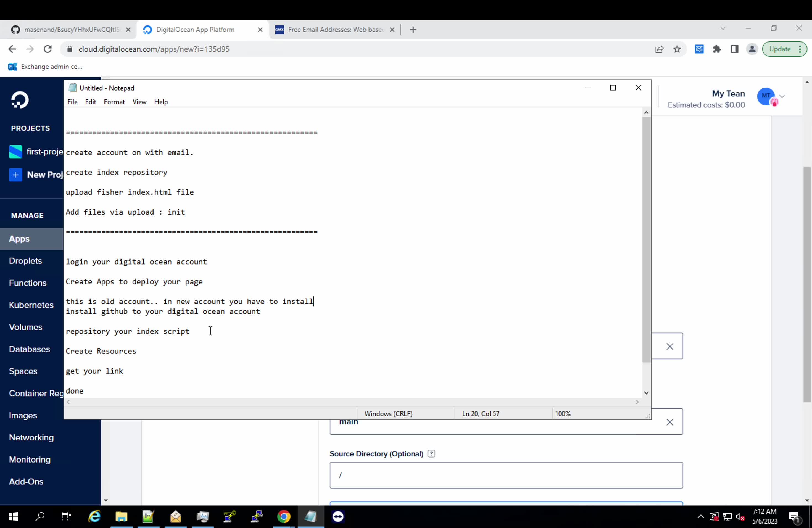The image size is (812, 528).
Task: Toggle the notifications icon in system tray
Action: (795, 516)
